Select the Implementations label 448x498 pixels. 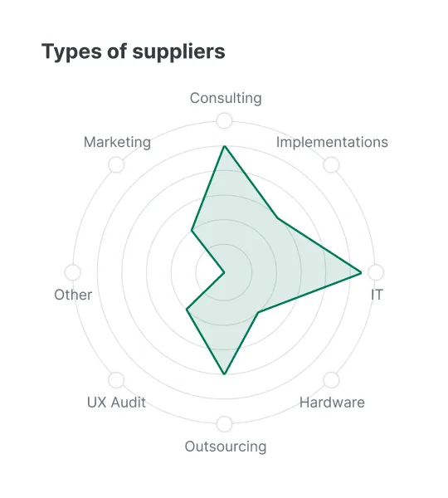coord(332,142)
